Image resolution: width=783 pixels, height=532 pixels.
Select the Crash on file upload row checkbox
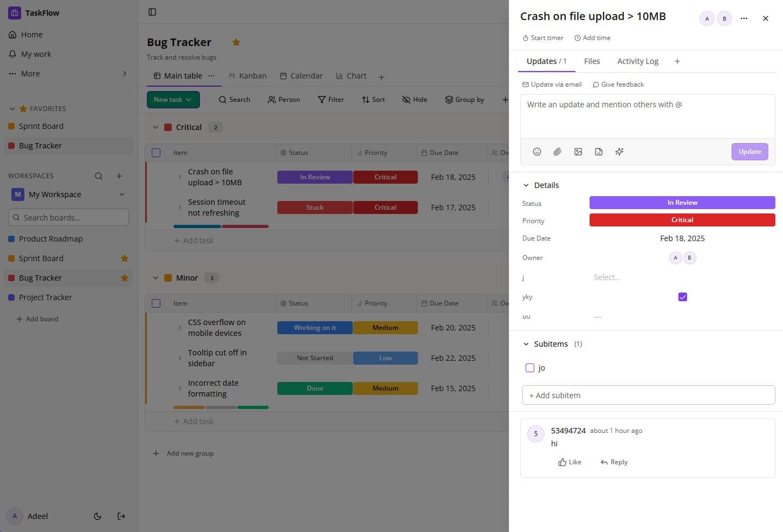click(x=156, y=177)
